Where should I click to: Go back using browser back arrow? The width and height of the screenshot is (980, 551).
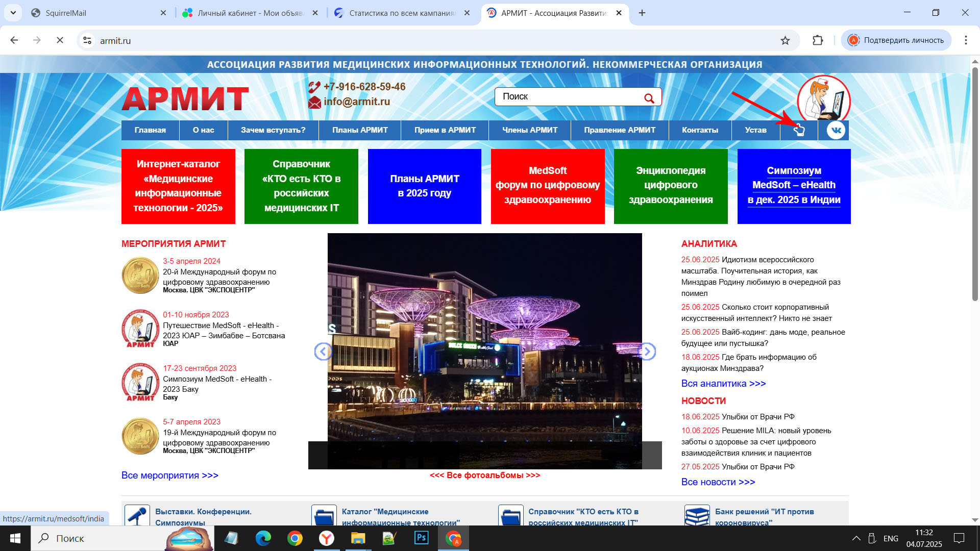(14, 40)
